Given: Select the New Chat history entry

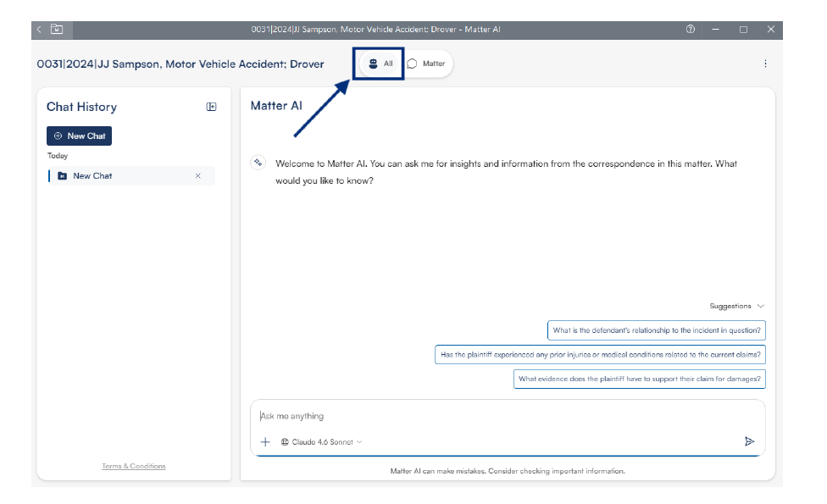Looking at the screenshot, I should click(132, 176).
